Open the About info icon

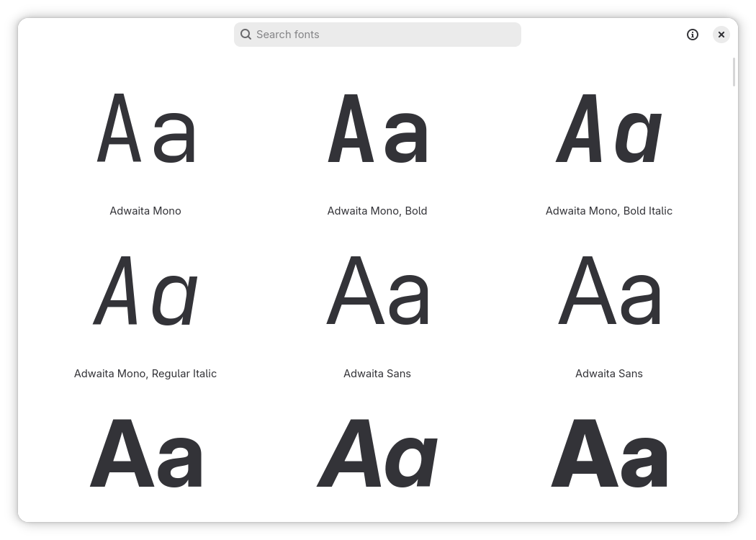693,35
